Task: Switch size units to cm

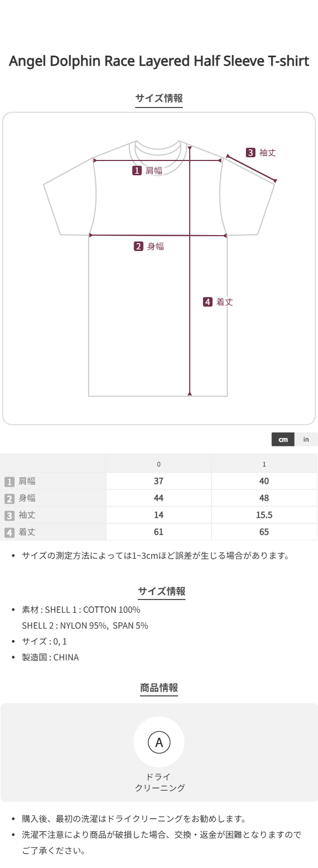Action: (284, 440)
